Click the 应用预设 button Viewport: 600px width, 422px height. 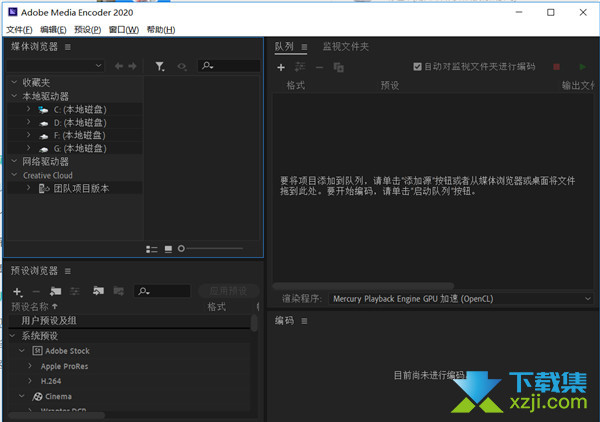[x=228, y=291]
